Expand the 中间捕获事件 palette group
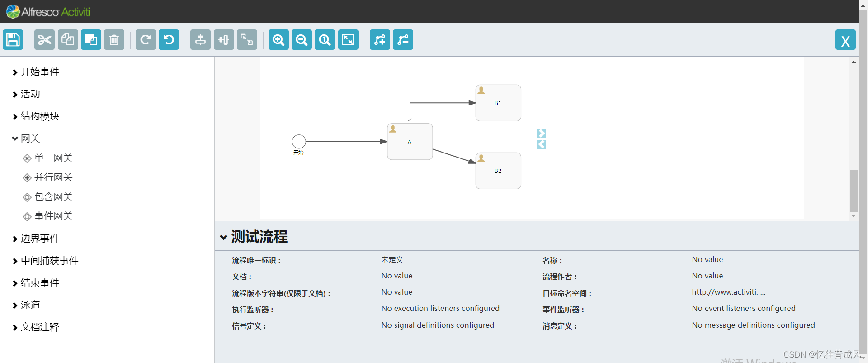 tap(46, 261)
